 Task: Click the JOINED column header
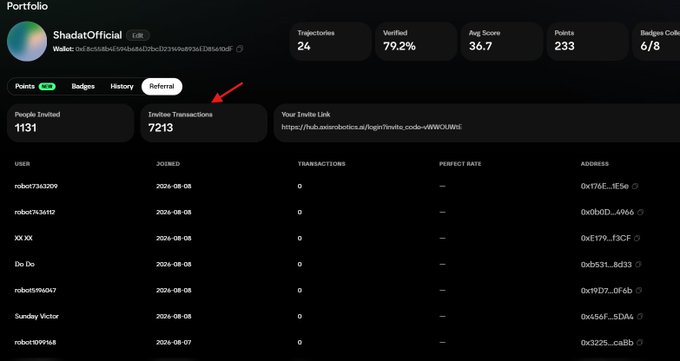tap(168, 164)
